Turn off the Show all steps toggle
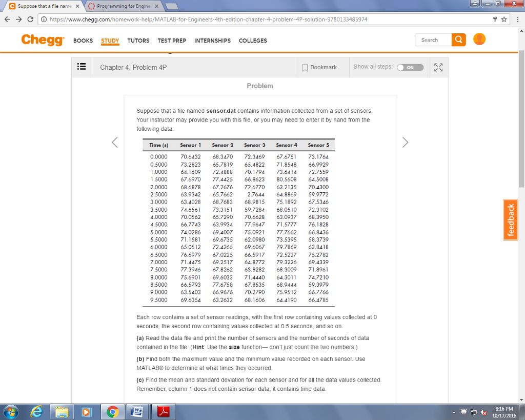The width and height of the screenshot is (525, 420). (410, 67)
